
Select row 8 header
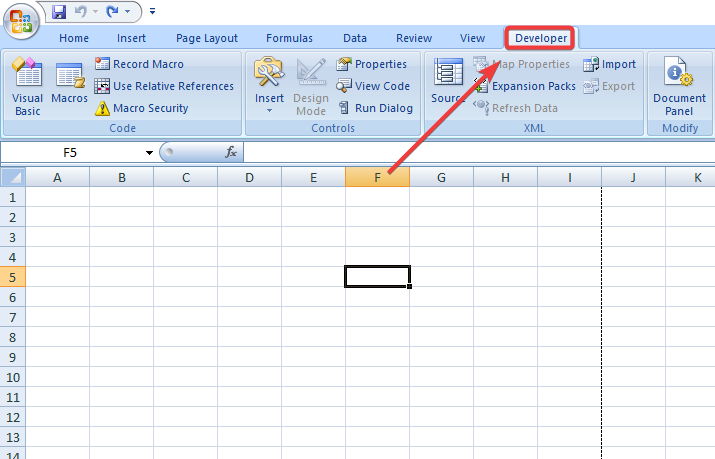click(13, 337)
